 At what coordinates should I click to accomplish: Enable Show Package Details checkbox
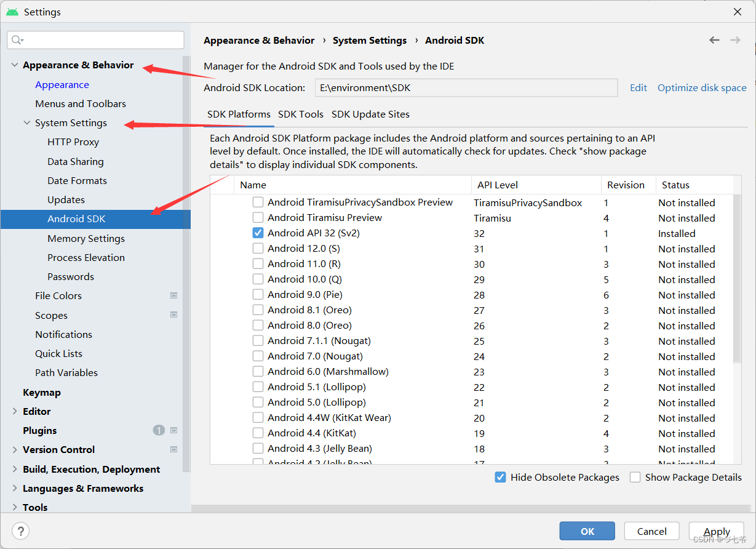pos(635,477)
